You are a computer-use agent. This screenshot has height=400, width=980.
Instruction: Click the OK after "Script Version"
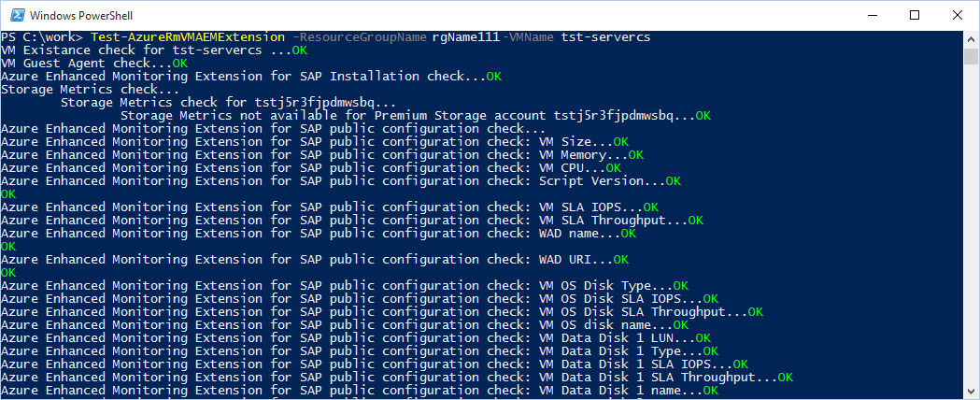coord(673,180)
